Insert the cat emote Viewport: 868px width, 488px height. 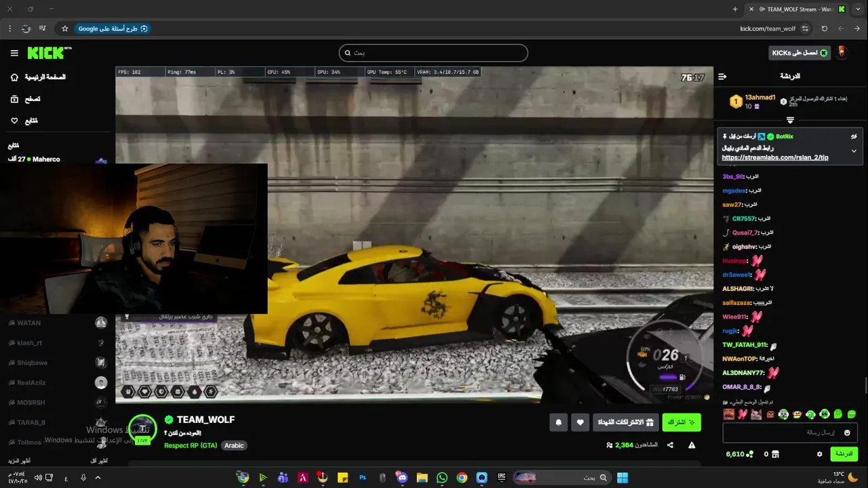pos(756,414)
